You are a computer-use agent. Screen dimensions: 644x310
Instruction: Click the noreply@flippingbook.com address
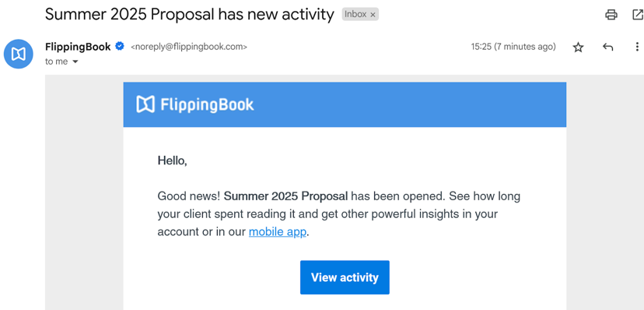189,47
